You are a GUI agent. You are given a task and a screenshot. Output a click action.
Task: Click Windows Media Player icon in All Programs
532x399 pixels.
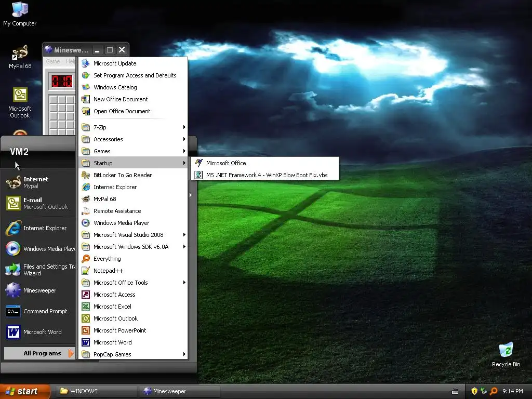pos(86,223)
